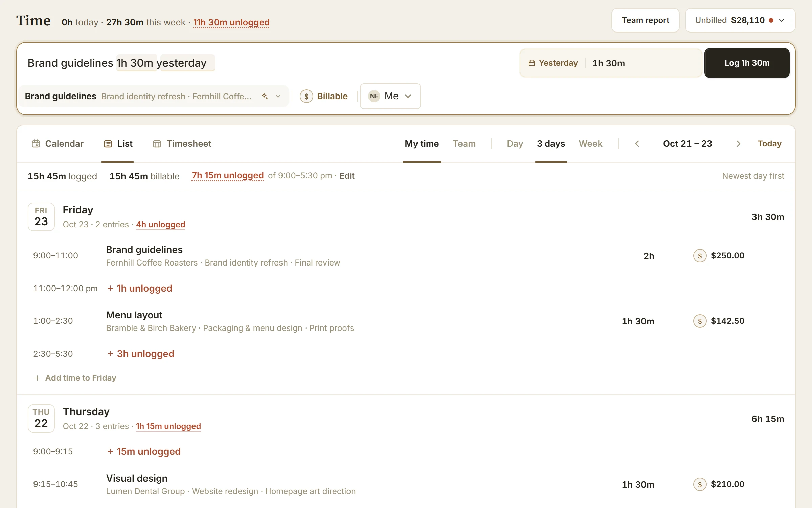The image size is (812, 508).
Task: Select My time filter
Action: 422,144
